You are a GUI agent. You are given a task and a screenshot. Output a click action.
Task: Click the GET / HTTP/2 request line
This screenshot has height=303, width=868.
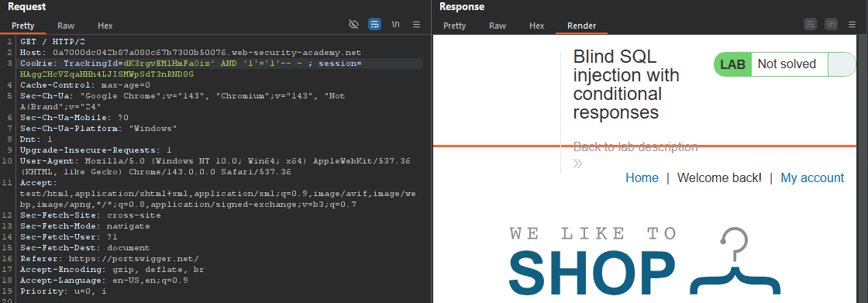52,42
